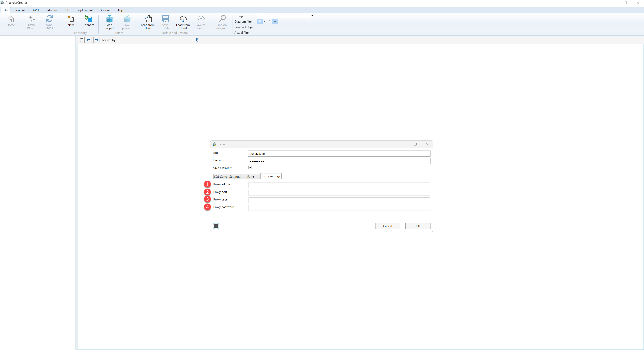Select the Paths tab
The height and width of the screenshot is (350, 644).
click(x=251, y=177)
